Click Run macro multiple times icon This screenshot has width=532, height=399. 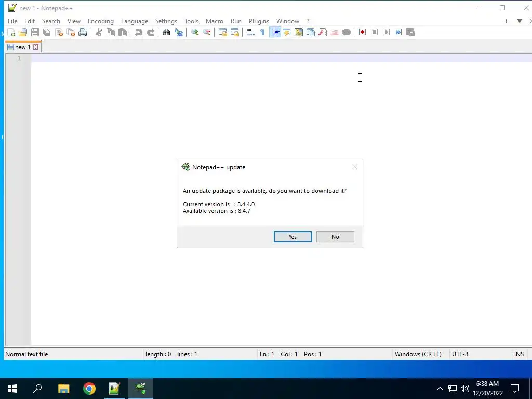398,32
